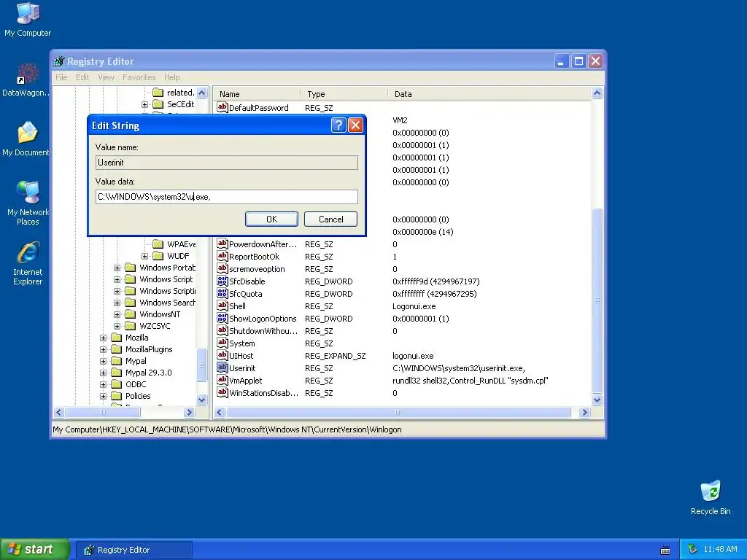Click the Logonui.exe data of Shell

[414, 306]
